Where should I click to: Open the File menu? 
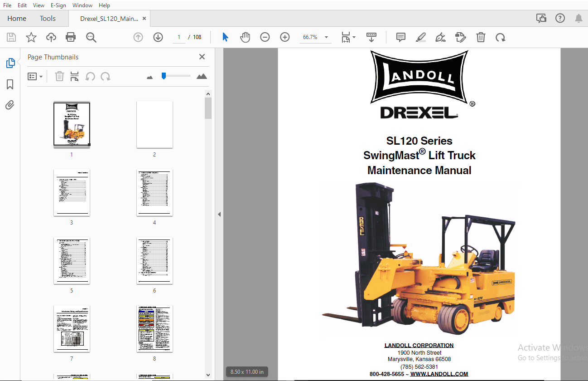click(7, 5)
